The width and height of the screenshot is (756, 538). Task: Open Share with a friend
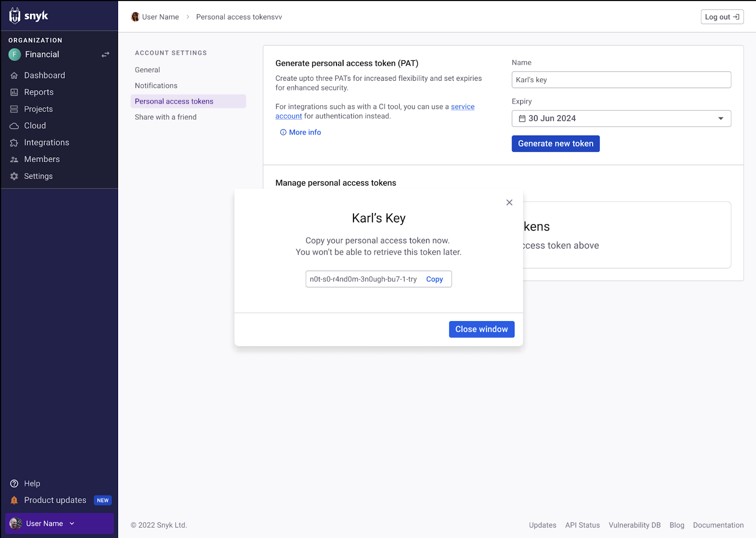point(165,117)
